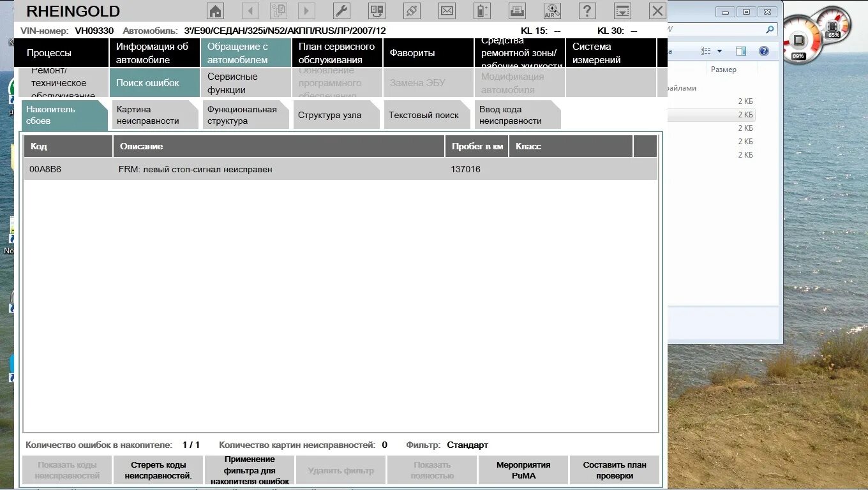This screenshot has height=490, width=868.
Task: Close Rheingold with the X icon
Action: [x=657, y=11]
